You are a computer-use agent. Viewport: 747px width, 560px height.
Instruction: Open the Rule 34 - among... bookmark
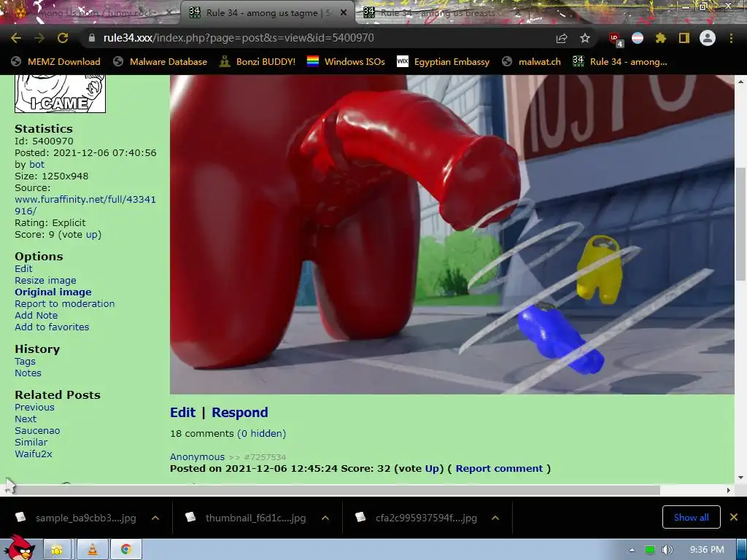coord(620,61)
